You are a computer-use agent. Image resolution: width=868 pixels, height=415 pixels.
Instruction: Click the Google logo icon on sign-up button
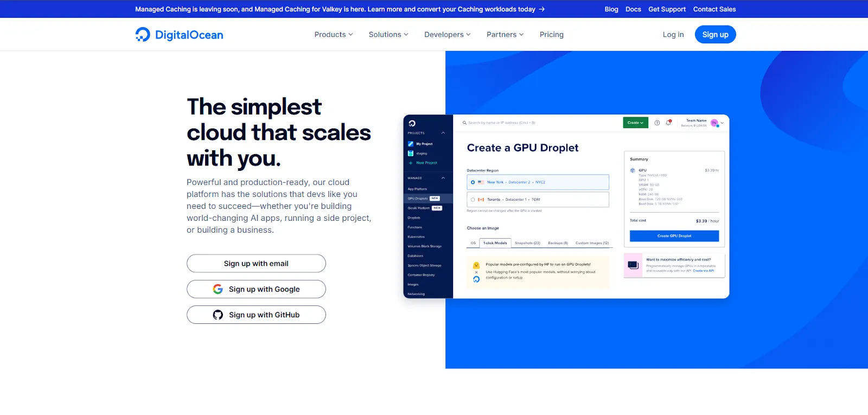coord(218,289)
